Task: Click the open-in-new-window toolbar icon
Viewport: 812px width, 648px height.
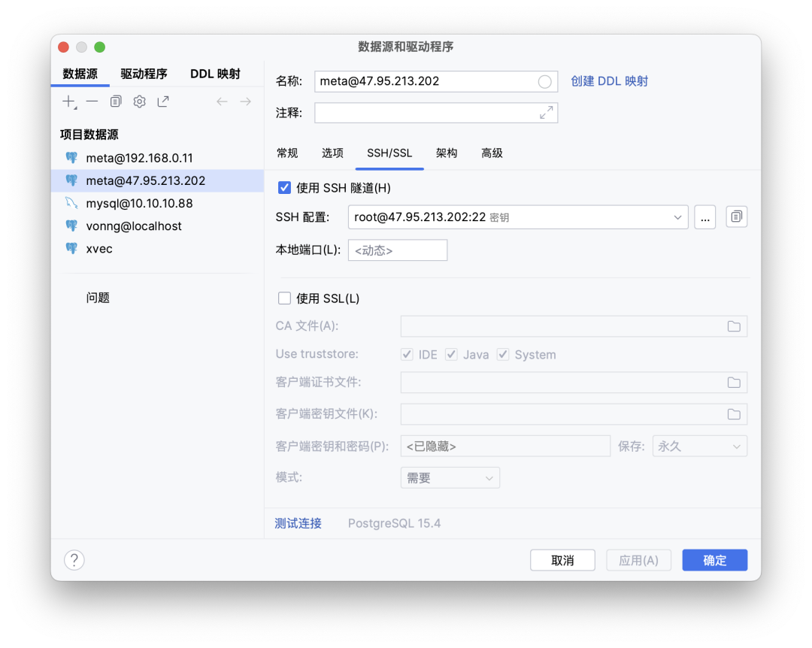Action: click(x=163, y=101)
